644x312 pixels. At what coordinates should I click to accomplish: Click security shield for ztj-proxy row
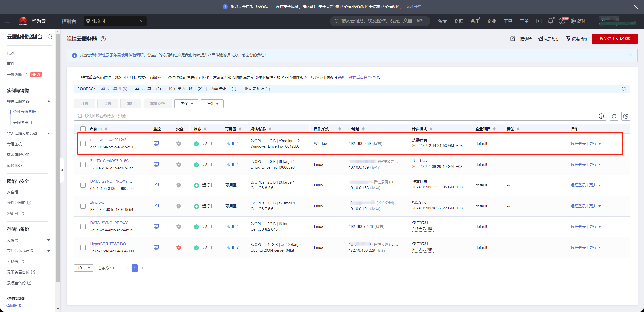179,206
